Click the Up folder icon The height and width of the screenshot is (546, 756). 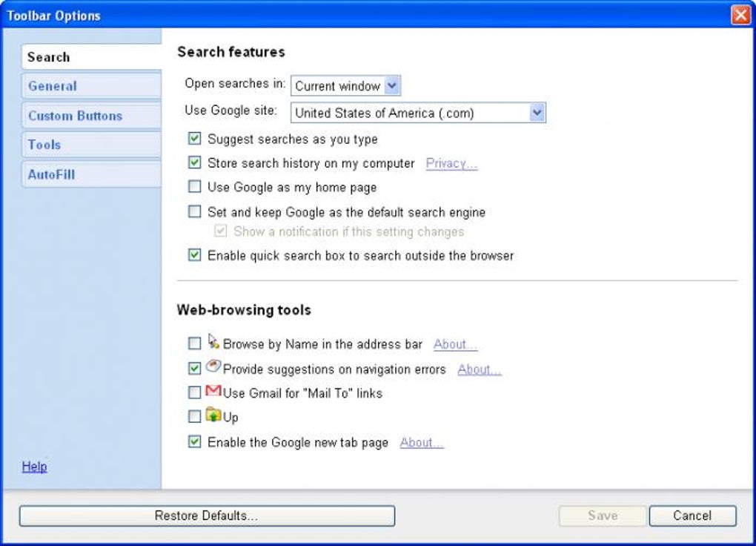tap(213, 415)
